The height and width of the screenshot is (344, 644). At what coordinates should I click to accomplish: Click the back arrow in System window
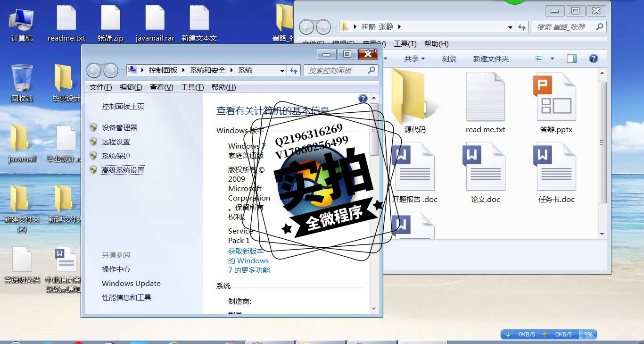click(94, 71)
